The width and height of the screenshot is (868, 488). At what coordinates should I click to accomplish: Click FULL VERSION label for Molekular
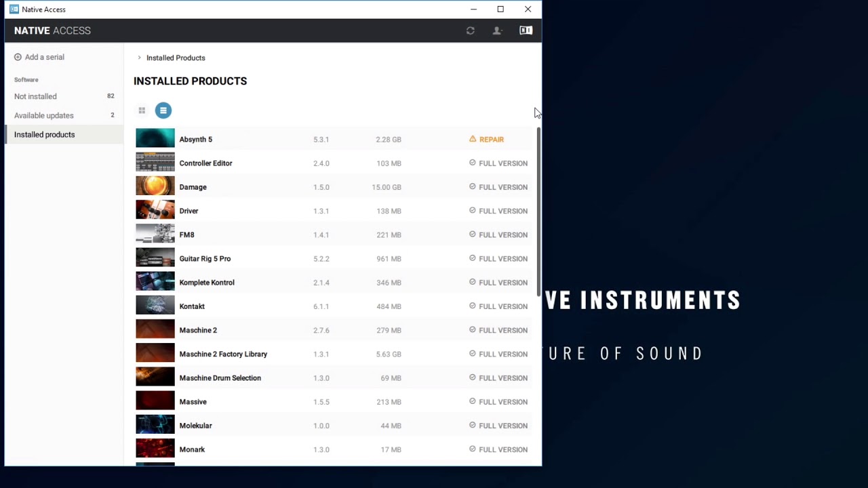pyautogui.click(x=503, y=426)
